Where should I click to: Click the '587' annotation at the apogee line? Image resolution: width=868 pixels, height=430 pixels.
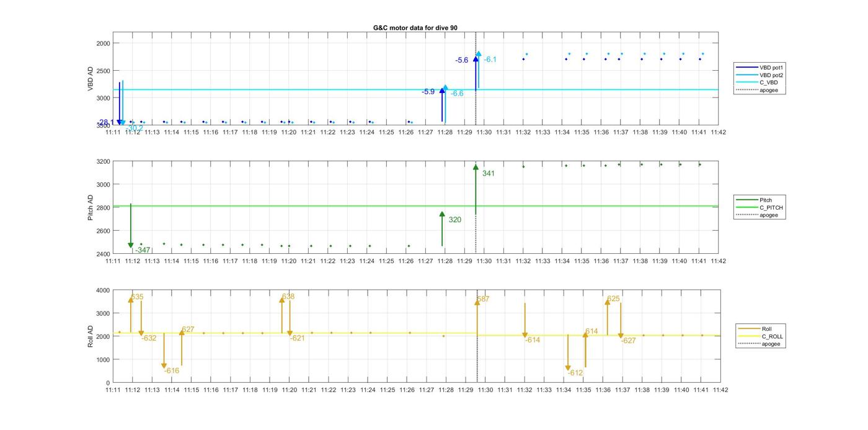click(483, 299)
